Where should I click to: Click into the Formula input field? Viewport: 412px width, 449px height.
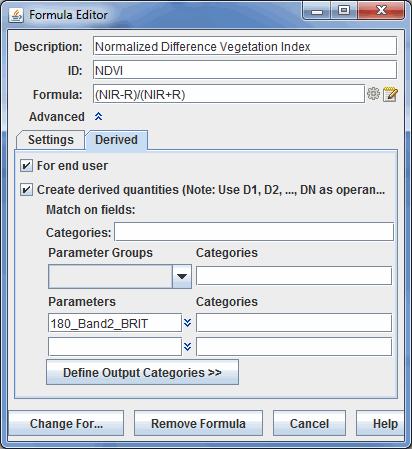pyautogui.click(x=229, y=94)
